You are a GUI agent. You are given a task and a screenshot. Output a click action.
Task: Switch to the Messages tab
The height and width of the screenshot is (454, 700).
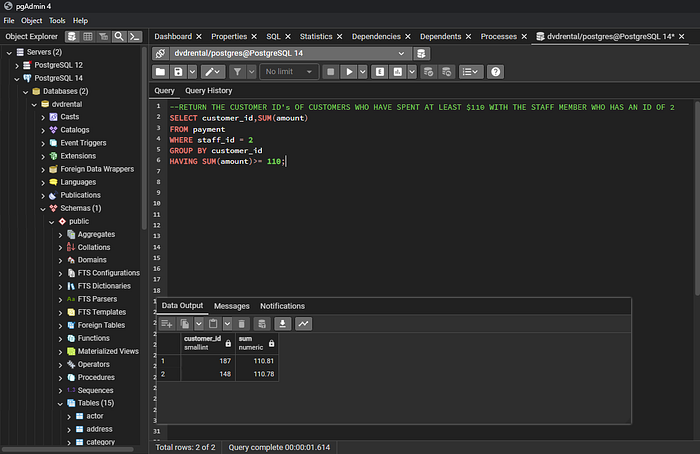point(232,306)
